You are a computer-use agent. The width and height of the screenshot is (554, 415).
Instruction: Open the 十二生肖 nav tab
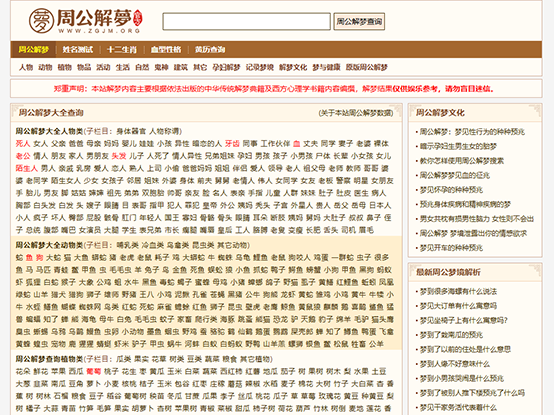pos(122,49)
